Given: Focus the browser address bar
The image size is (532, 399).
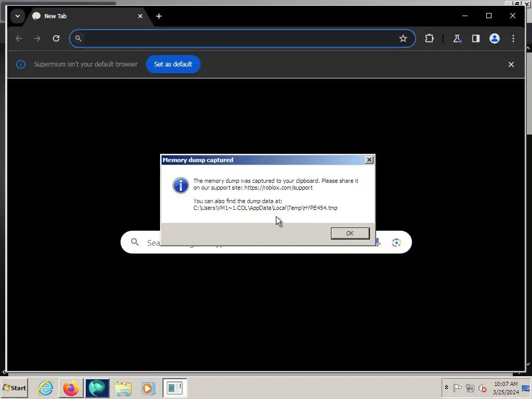Looking at the screenshot, I should point(242,38).
